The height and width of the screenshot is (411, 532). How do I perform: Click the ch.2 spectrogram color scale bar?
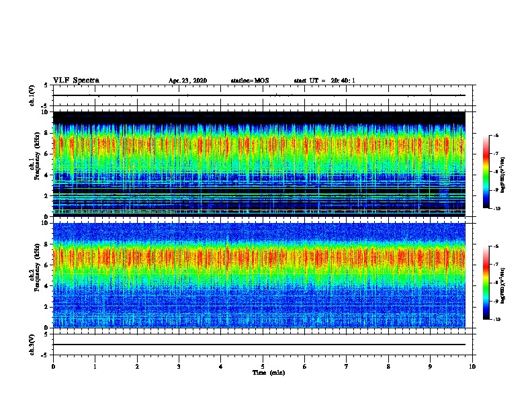click(486, 283)
